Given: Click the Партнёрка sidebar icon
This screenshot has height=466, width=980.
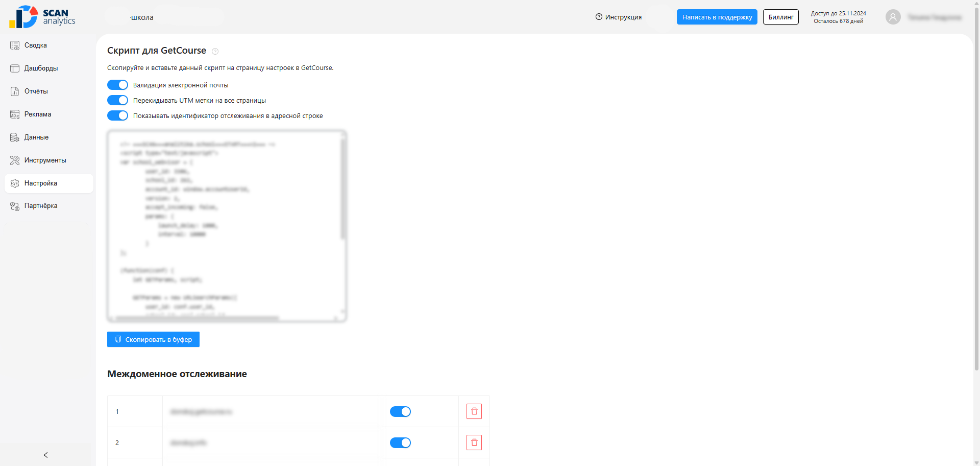Looking at the screenshot, I should 15,206.
